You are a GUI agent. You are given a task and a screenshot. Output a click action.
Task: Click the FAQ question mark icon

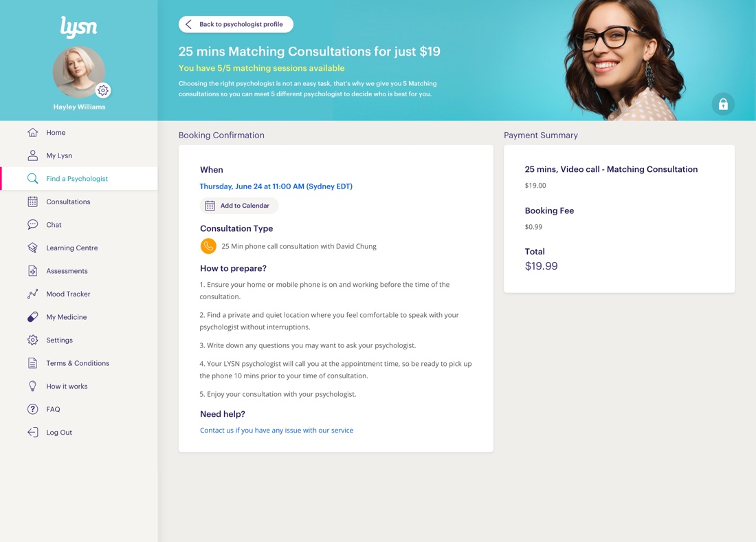32,409
